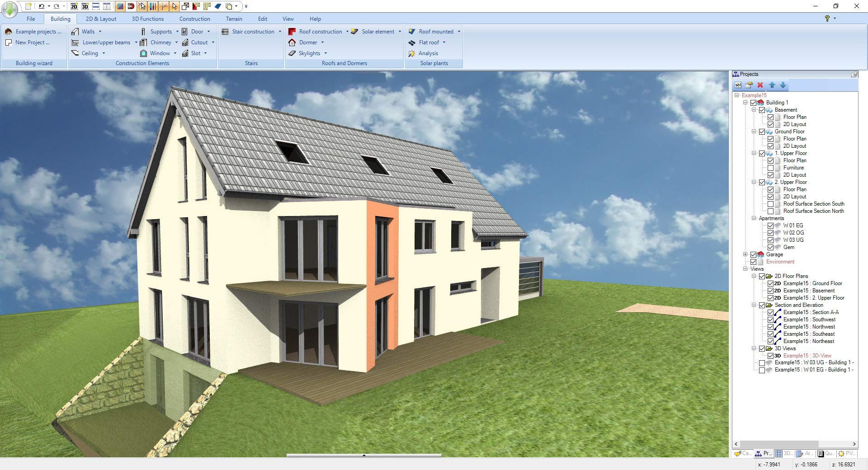The image size is (868, 470).
Task: Open the Roof construction dropdown arrow
Action: pyautogui.click(x=347, y=32)
